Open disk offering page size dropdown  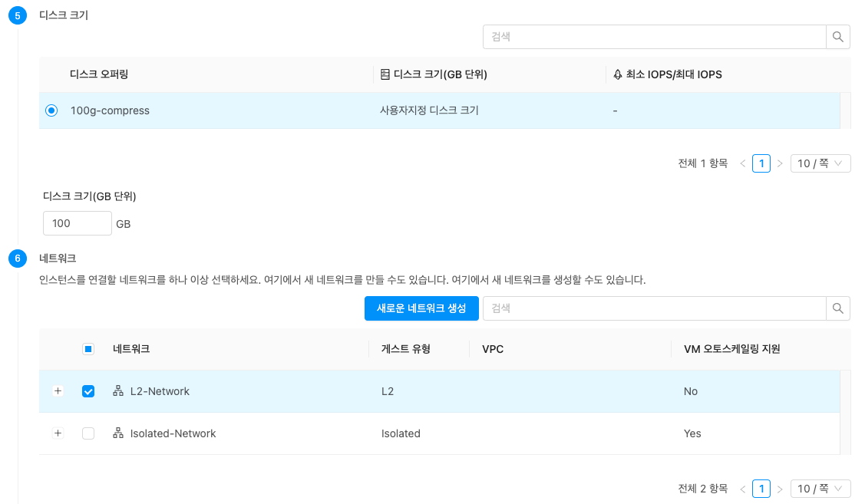[x=820, y=163]
